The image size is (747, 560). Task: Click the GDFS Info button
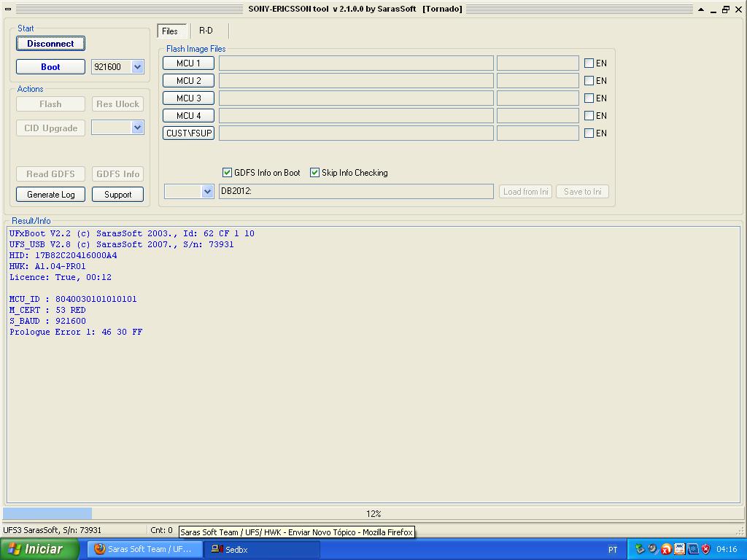pyautogui.click(x=117, y=174)
